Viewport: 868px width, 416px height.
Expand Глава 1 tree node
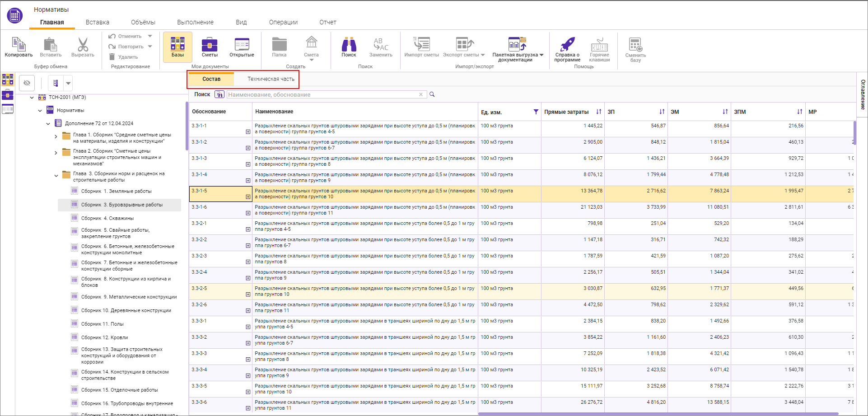coord(56,136)
